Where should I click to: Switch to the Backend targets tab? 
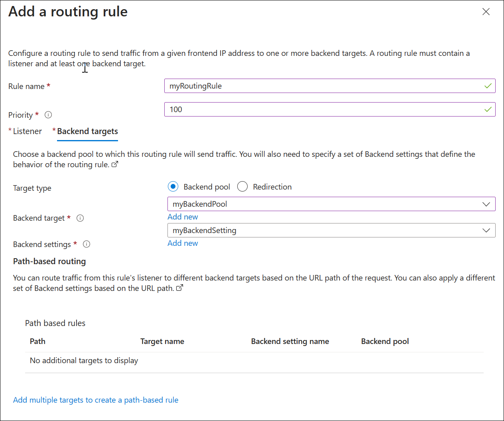coord(87,131)
